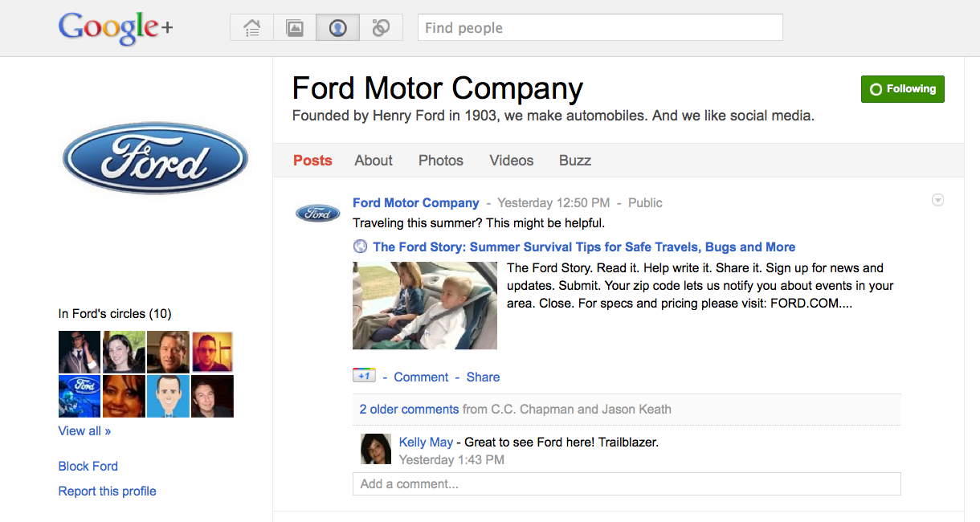The width and height of the screenshot is (980, 522).
Task: Click Report this profile link
Action: [x=107, y=491]
